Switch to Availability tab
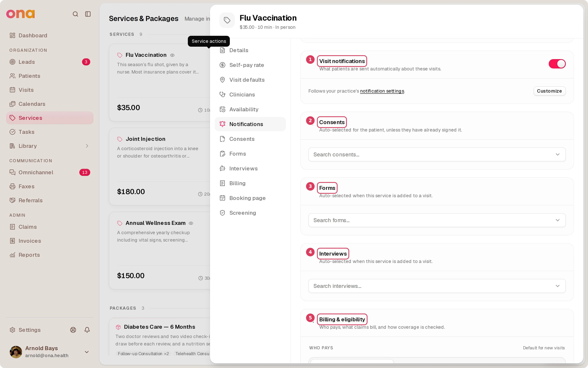Screen dimensions: 588x368 250,109
